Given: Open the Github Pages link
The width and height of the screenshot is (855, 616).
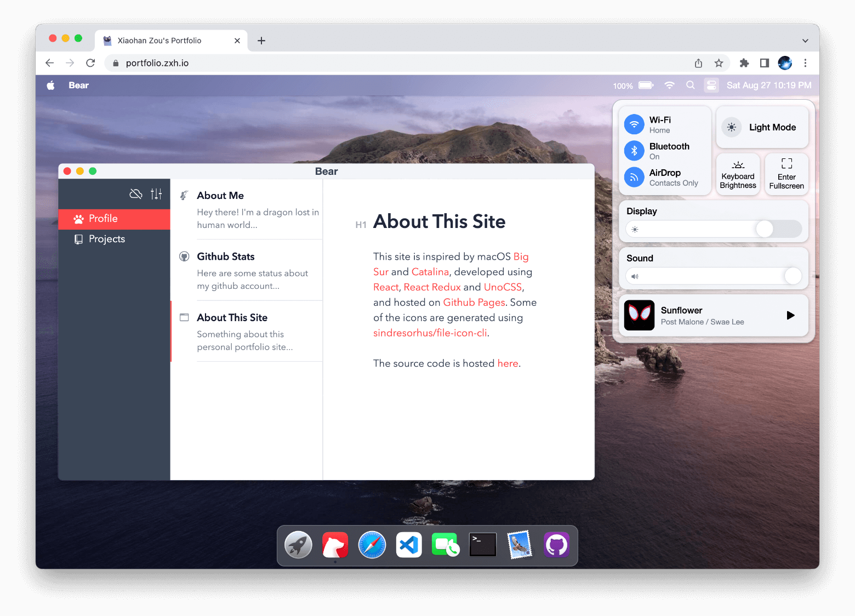Looking at the screenshot, I should click(x=474, y=303).
